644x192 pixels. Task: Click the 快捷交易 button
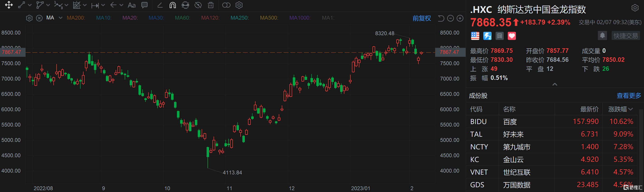pyautogui.click(x=625, y=36)
